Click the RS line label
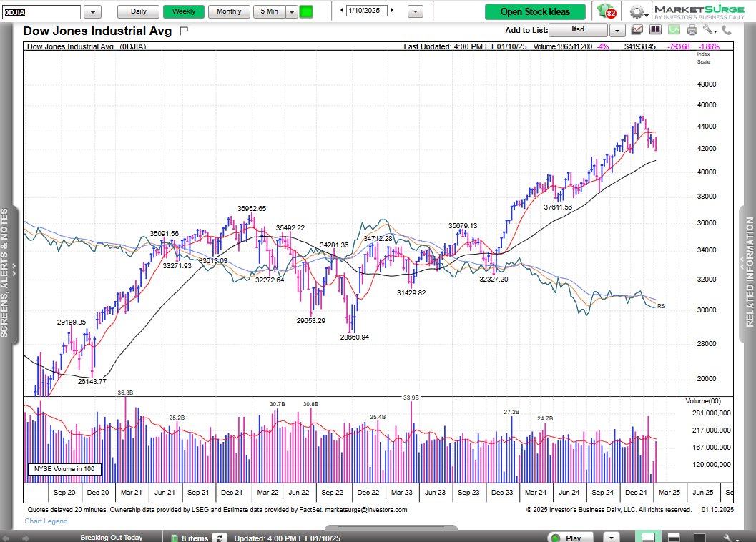Screen dimensions: 756x542 661,306
